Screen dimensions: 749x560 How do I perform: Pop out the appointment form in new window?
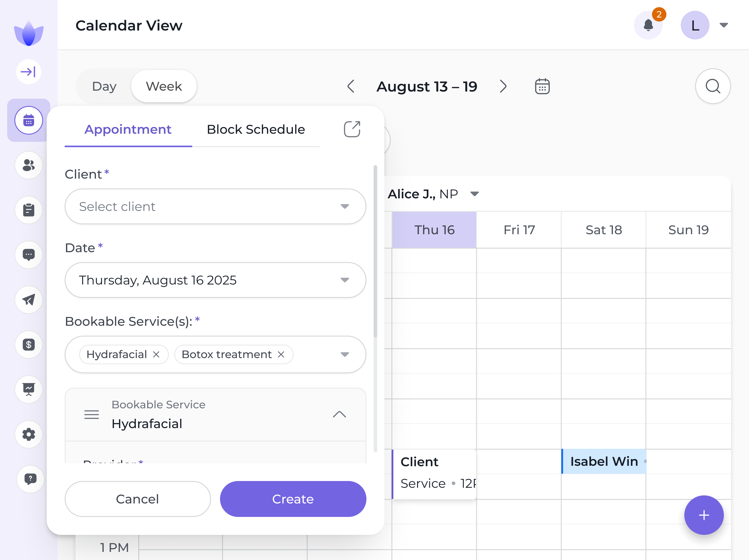352,129
